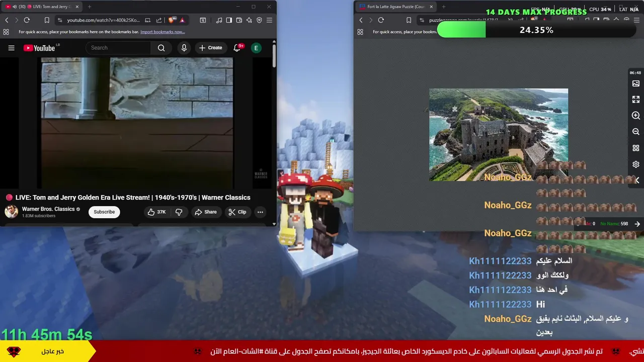Collapse the puzzle side toolbar chevron
Screen dimensions: 644x362
pyautogui.click(x=637, y=180)
